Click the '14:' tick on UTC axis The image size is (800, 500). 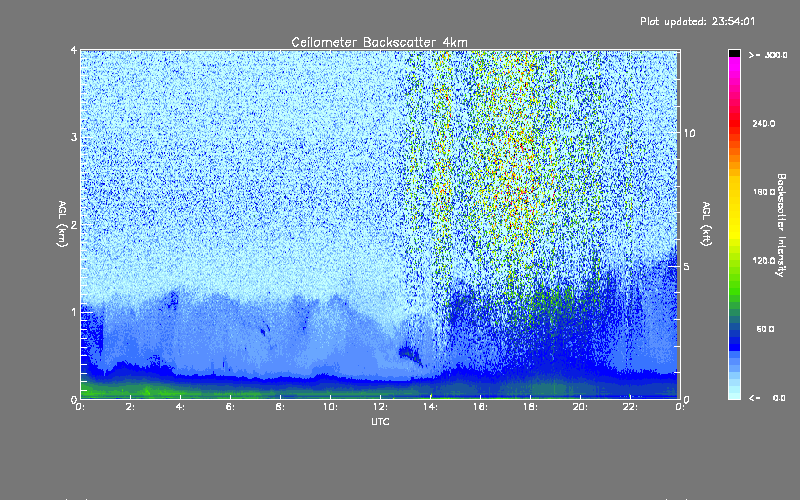point(430,407)
